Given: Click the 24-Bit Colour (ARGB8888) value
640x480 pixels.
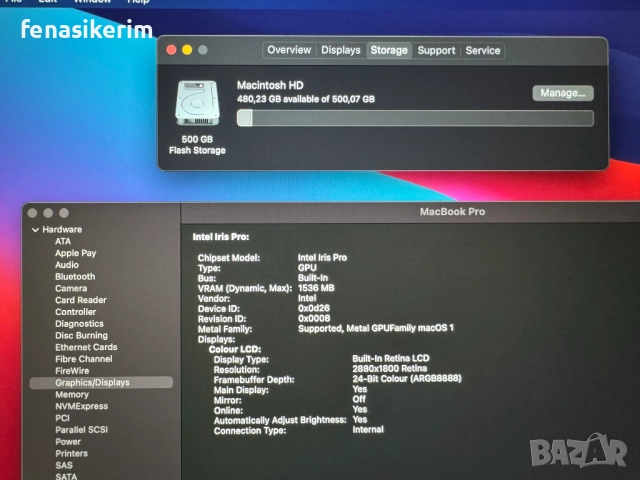Looking at the screenshot, I should [407, 379].
